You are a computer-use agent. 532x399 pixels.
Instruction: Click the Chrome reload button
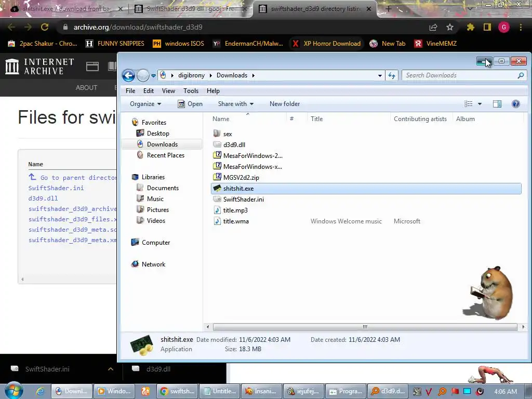pos(45,27)
